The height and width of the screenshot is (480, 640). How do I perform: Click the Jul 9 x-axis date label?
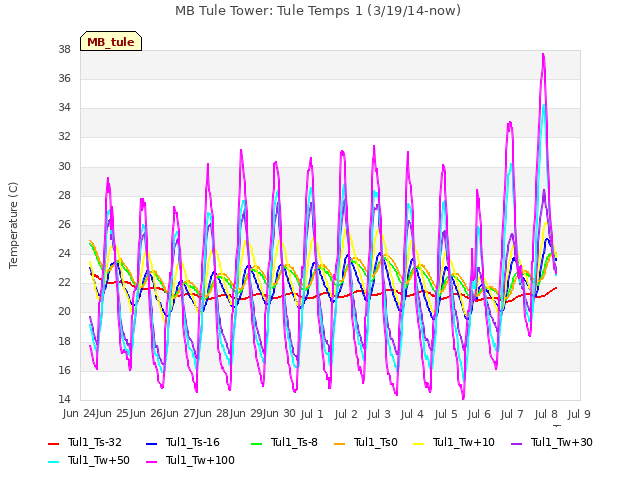(x=579, y=414)
